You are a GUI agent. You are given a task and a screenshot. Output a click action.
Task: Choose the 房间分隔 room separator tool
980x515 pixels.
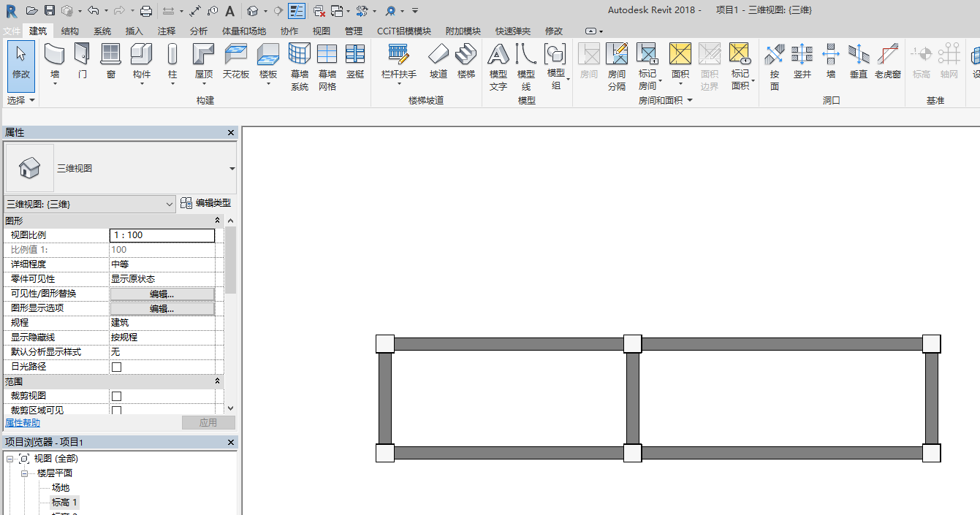click(x=617, y=66)
